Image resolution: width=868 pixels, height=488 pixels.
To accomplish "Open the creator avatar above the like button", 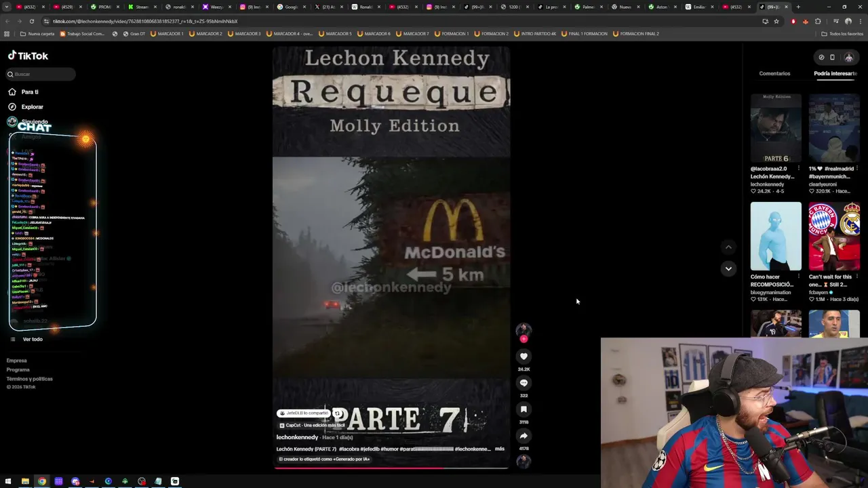I will tap(524, 329).
